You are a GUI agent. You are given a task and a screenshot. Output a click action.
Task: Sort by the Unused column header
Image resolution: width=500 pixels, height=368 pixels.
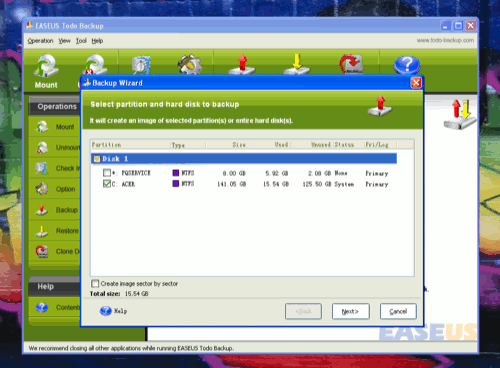click(312, 145)
